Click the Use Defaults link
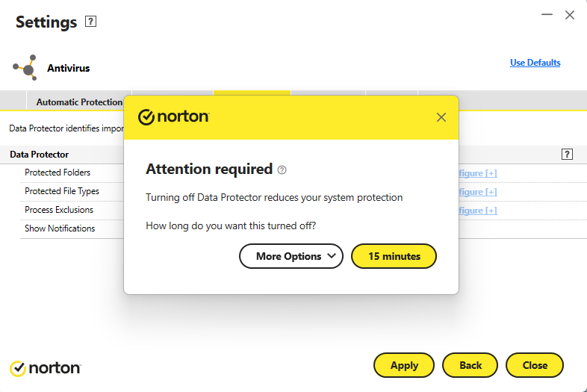The image size is (587, 392). (535, 63)
